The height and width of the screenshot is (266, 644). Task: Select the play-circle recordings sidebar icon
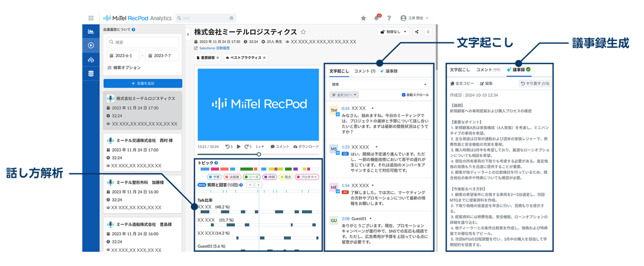click(91, 45)
